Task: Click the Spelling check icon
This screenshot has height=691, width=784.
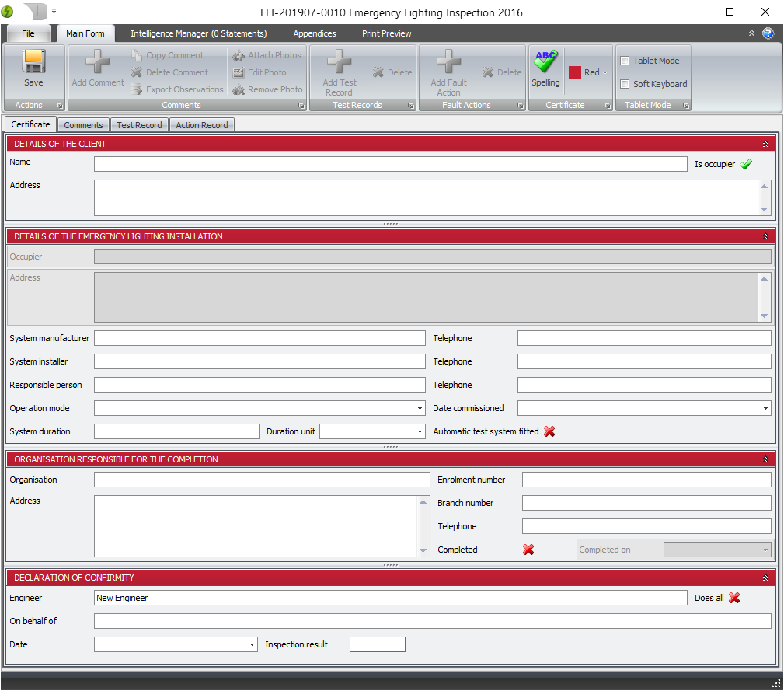Action: (x=545, y=62)
